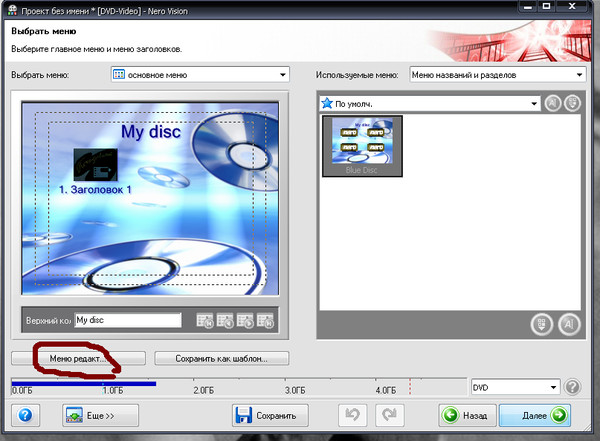Click layout icon beside По умолч. dropdown
Image resolution: width=600 pixels, height=441 pixels.
pyautogui.click(x=572, y=103)
